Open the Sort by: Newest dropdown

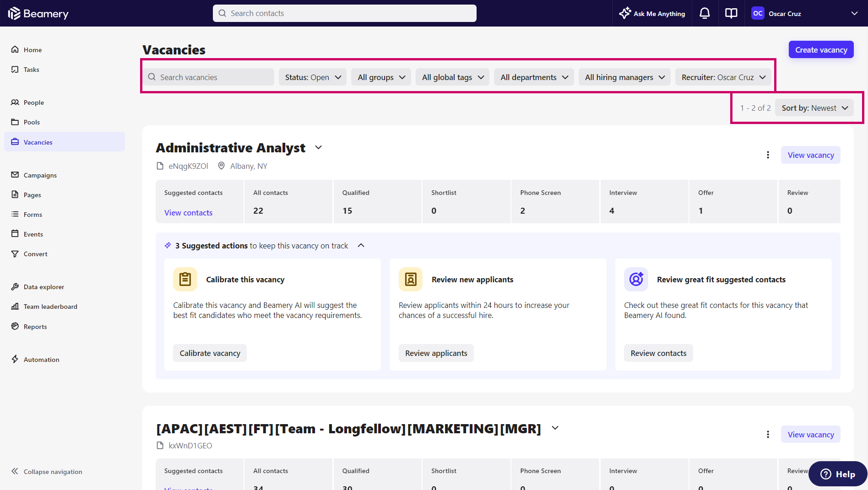point(814,108)
